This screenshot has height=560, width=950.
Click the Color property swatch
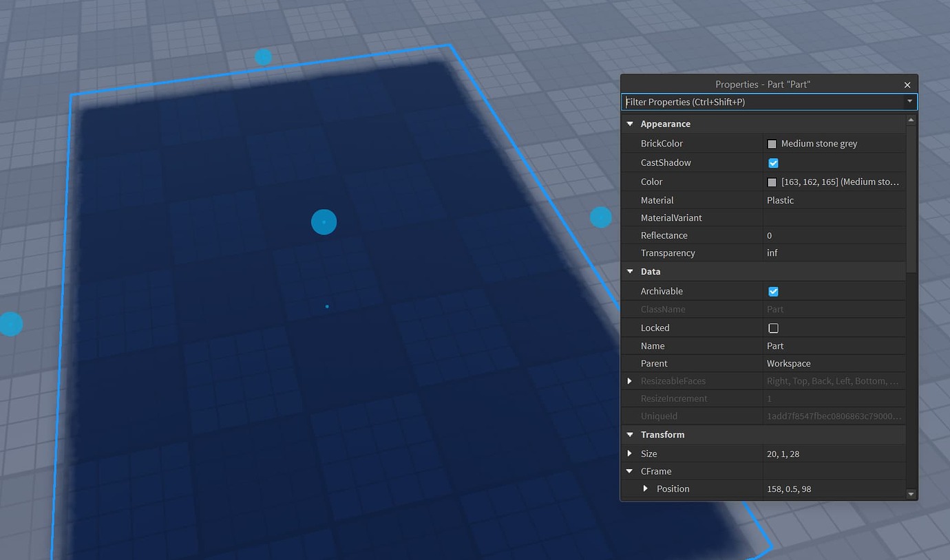(x=772, y=182)
